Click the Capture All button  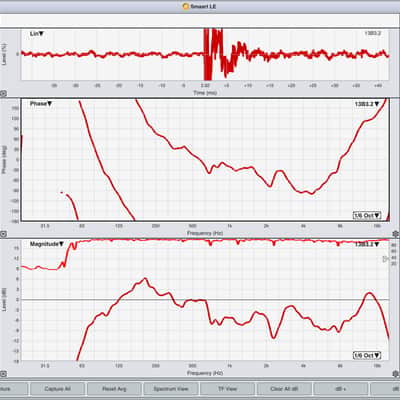[x=58, y=389]
